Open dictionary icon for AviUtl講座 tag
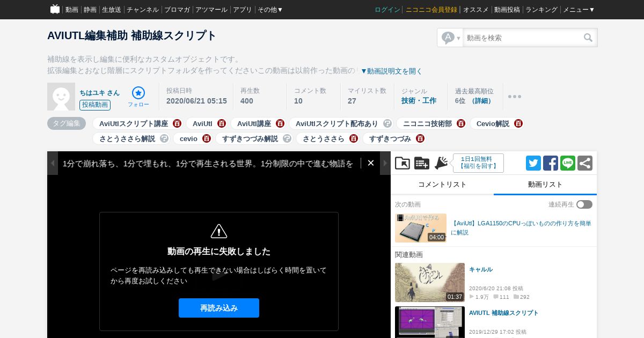 280,123
